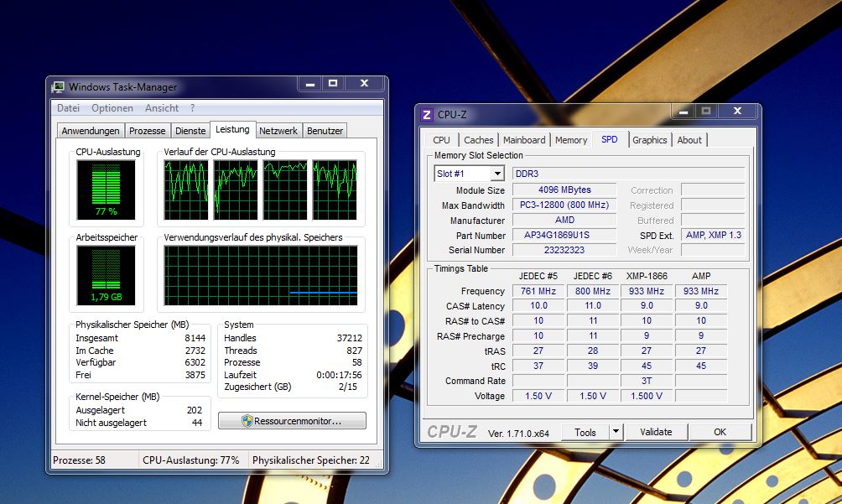Open the Ansicht menu
The width and height of the screenshot is (842, 504).
pos(162,108)
